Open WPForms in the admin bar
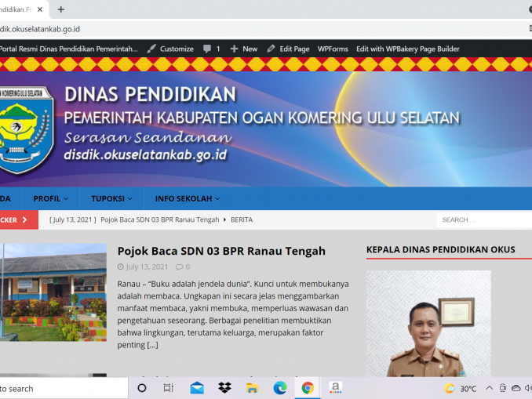The image size is (532, 399). pyautogui.click(x=333, y=49)
